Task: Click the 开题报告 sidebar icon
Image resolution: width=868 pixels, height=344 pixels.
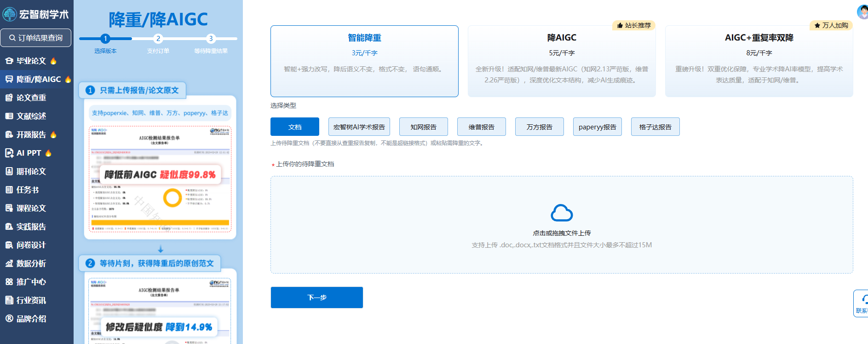Action: pos(9,134)
